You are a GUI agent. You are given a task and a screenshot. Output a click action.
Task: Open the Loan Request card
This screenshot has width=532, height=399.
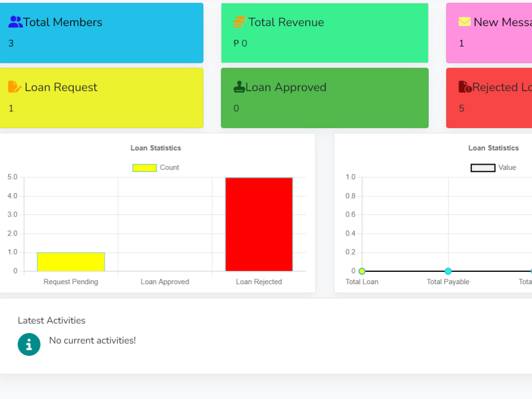tap(102, 98)
